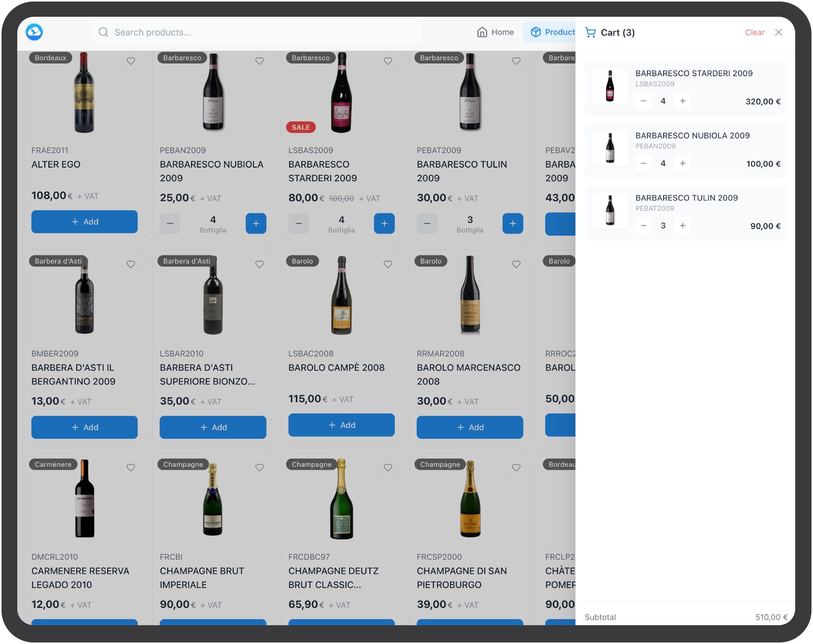Clear all items from the cart
This screenshot has width=813, height=644.
[754, 33]
